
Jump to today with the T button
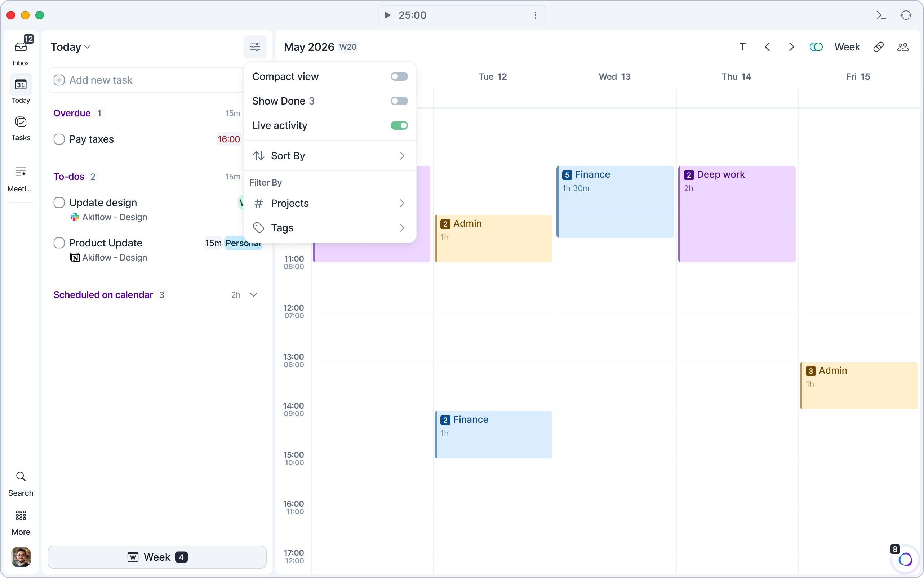coord(742,46)
